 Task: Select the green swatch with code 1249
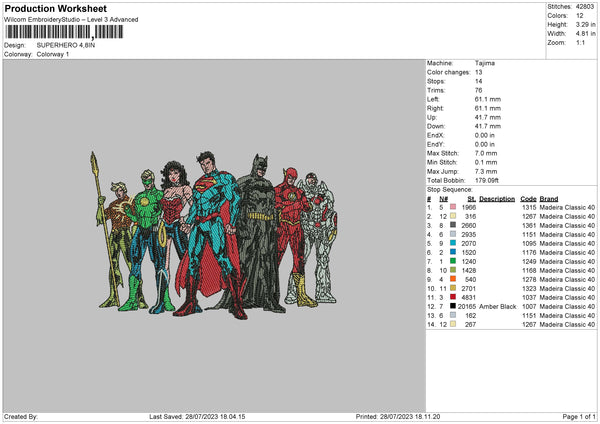[453, 262]
